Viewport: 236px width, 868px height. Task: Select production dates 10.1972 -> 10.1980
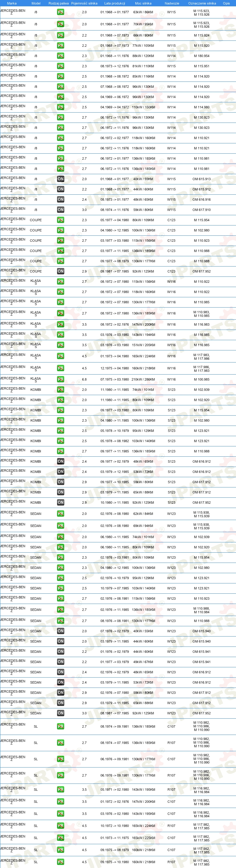point(115,826)
